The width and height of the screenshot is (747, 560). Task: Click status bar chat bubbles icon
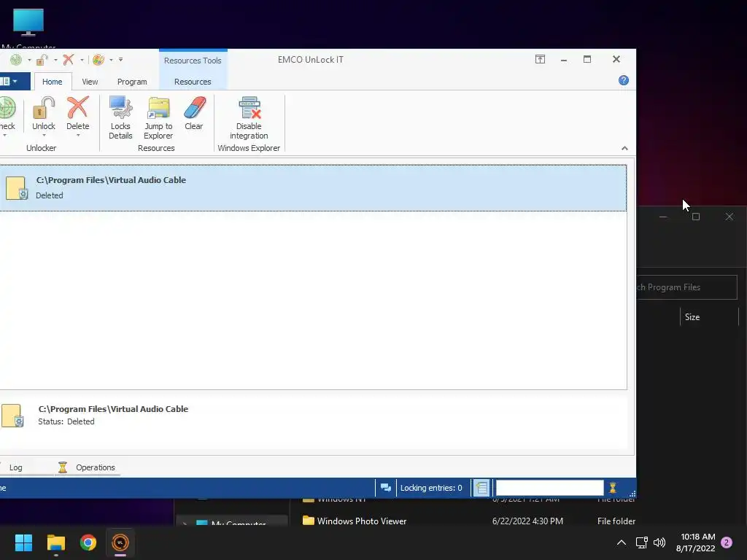click(386, 488)
